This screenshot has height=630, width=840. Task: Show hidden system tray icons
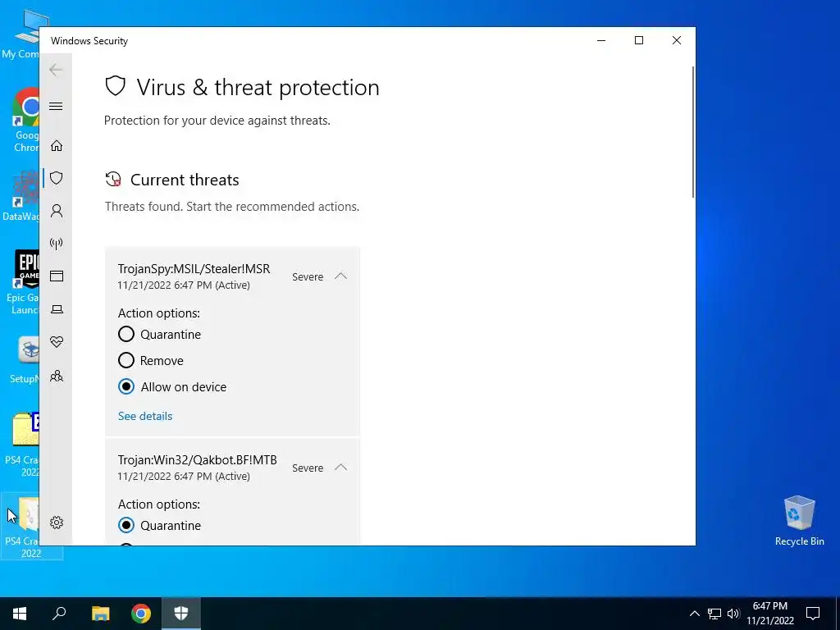coord(694,614)
